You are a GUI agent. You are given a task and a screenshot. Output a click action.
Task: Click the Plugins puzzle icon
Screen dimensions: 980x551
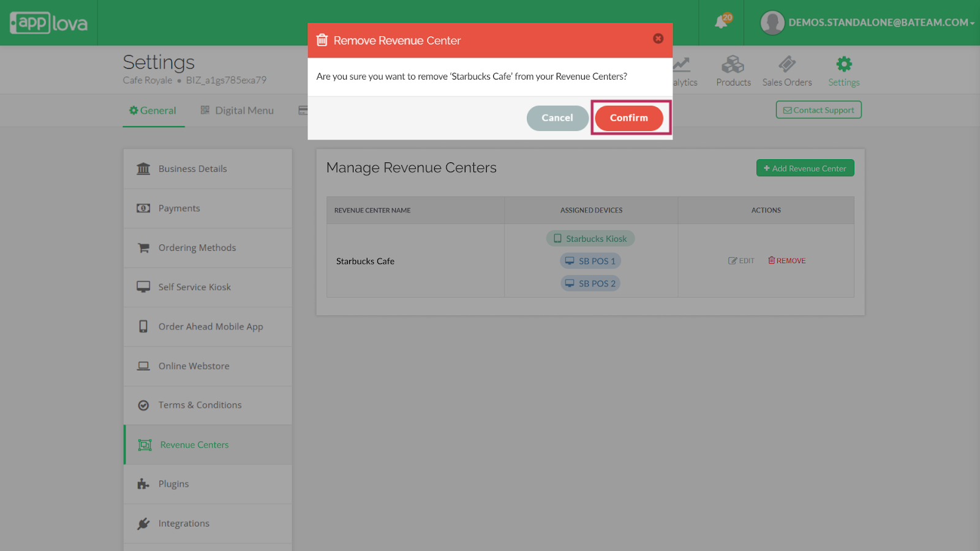click(x=143, y=484)
